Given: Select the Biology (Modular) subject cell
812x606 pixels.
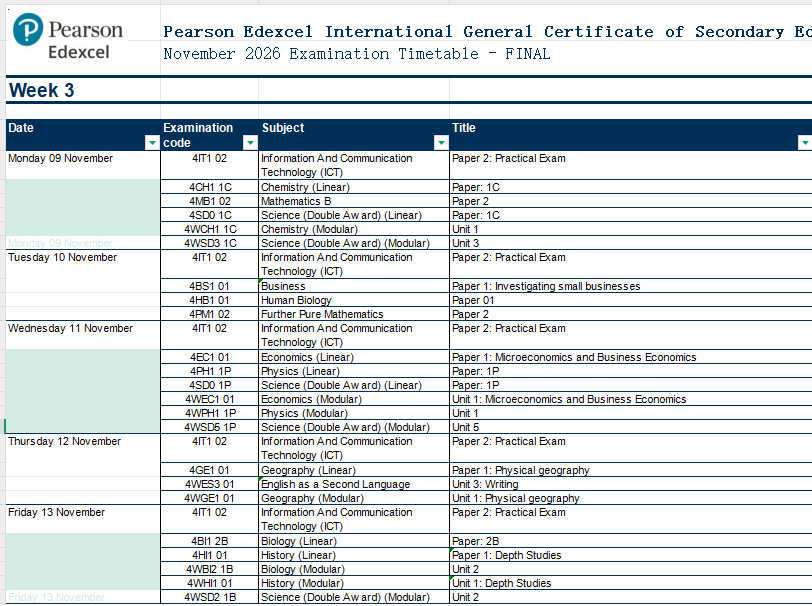Looking at the screenshot, I should pyautogui.click(x=354, y=569).
